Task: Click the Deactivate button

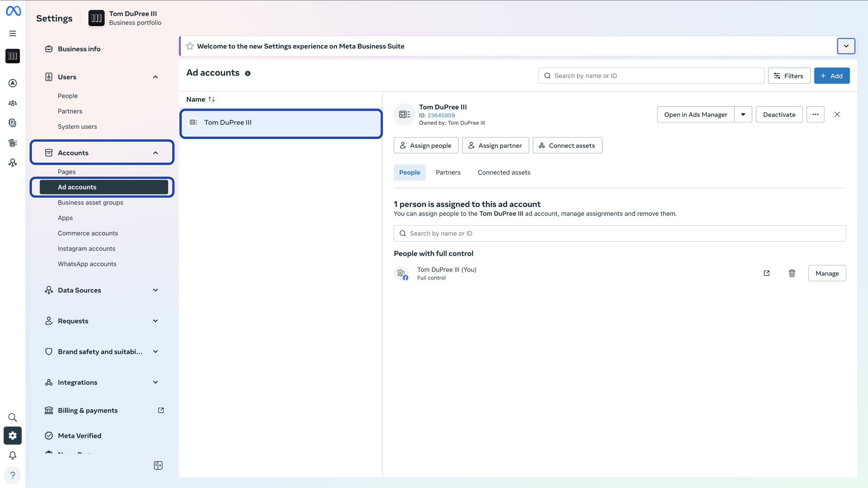Action: tap(779, 115)
